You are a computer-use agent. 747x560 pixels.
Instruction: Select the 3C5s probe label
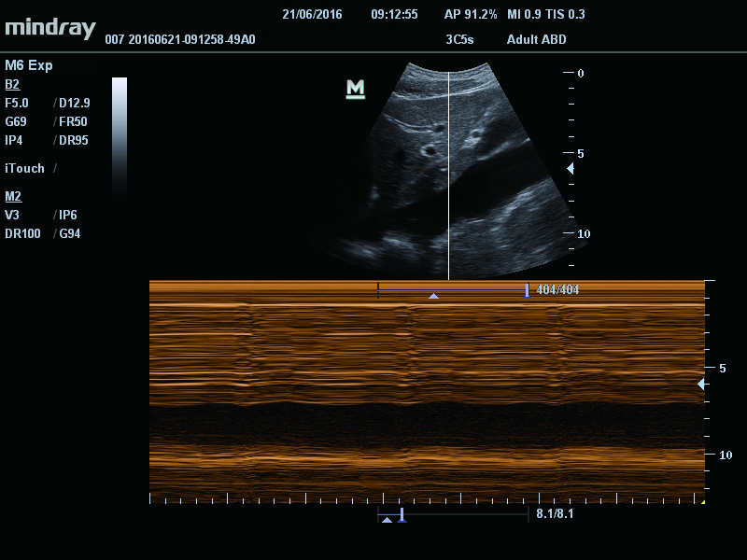point(459,39)
